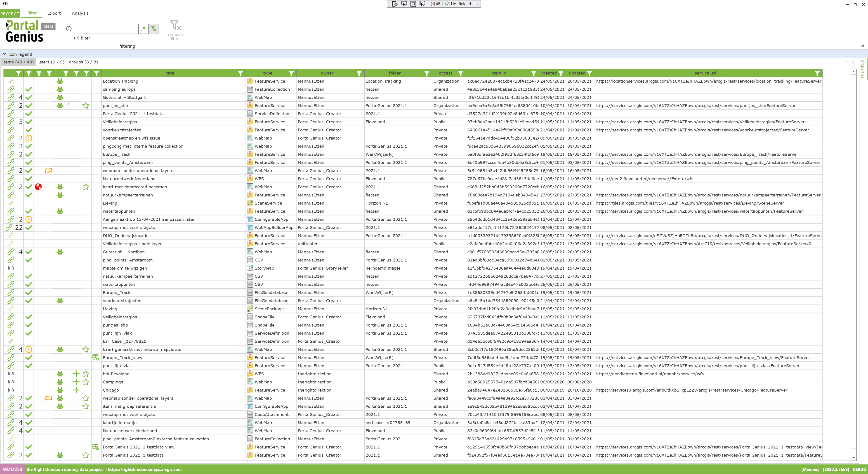
Task: Switch to the Filter ribbon tab
Action: pyautogui.click(x=32, y=13)
